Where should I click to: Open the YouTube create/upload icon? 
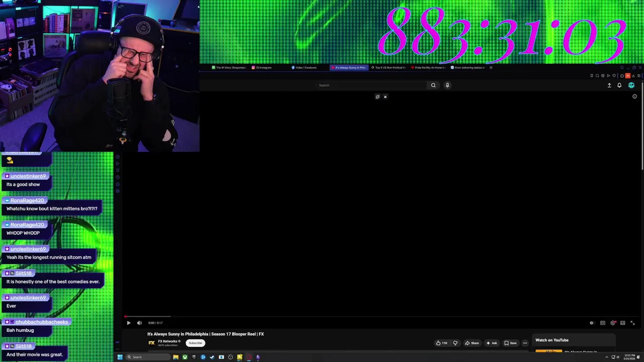(609, 85)
